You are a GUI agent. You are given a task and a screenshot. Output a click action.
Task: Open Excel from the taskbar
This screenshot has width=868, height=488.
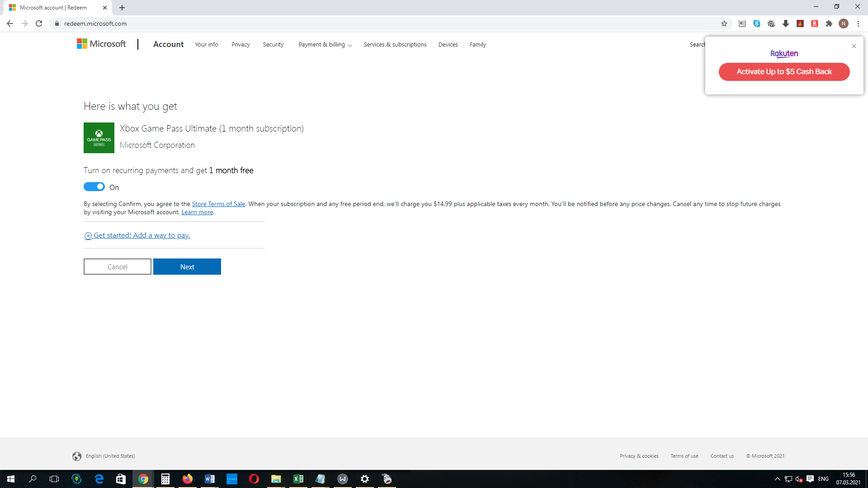point(298,479)
